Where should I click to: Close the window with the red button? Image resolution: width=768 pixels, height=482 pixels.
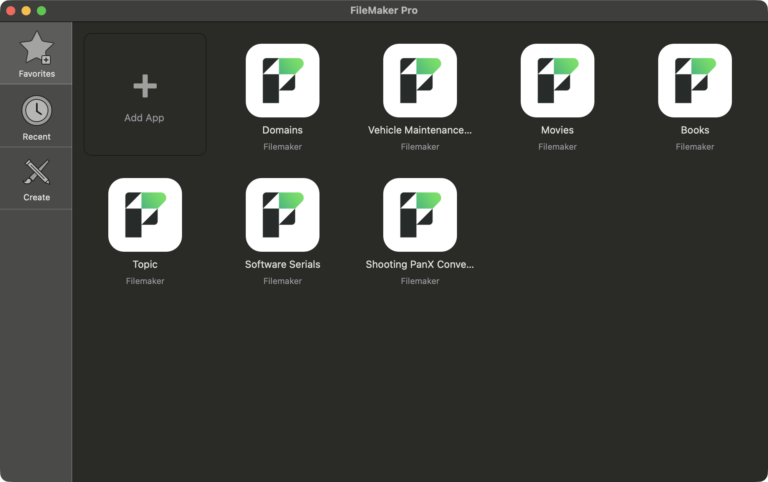(10, 10)
